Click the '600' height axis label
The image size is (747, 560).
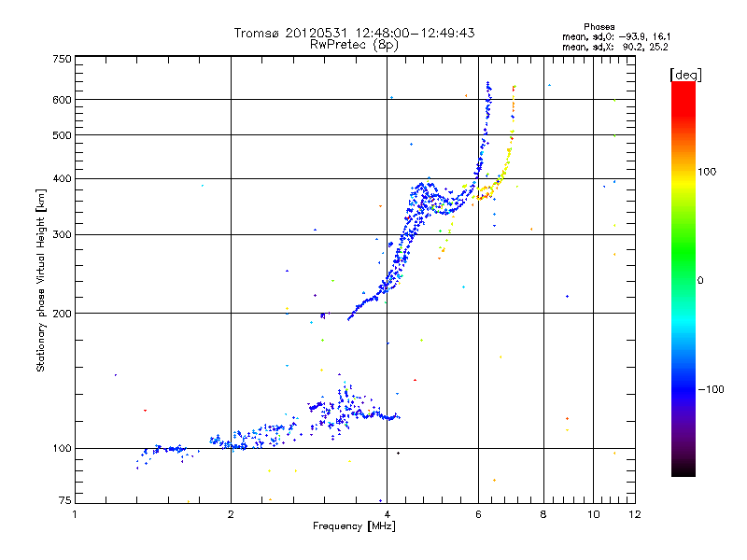click(62, 100)
